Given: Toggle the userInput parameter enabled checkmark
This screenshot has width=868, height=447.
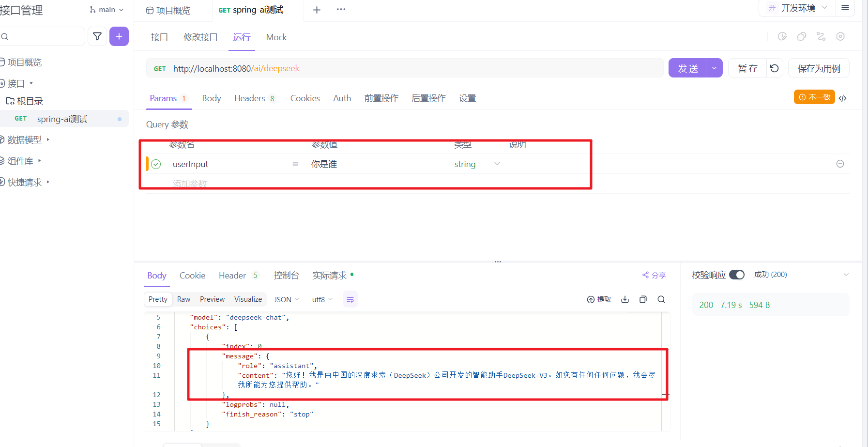Looking at the screenshot, I should [x=156, y=164].
